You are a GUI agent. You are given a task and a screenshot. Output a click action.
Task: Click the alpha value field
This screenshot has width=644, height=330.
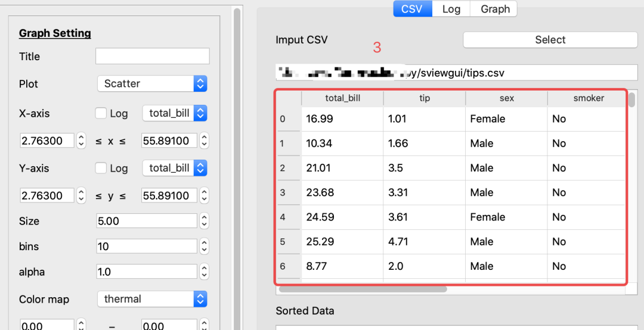point(147,272)
